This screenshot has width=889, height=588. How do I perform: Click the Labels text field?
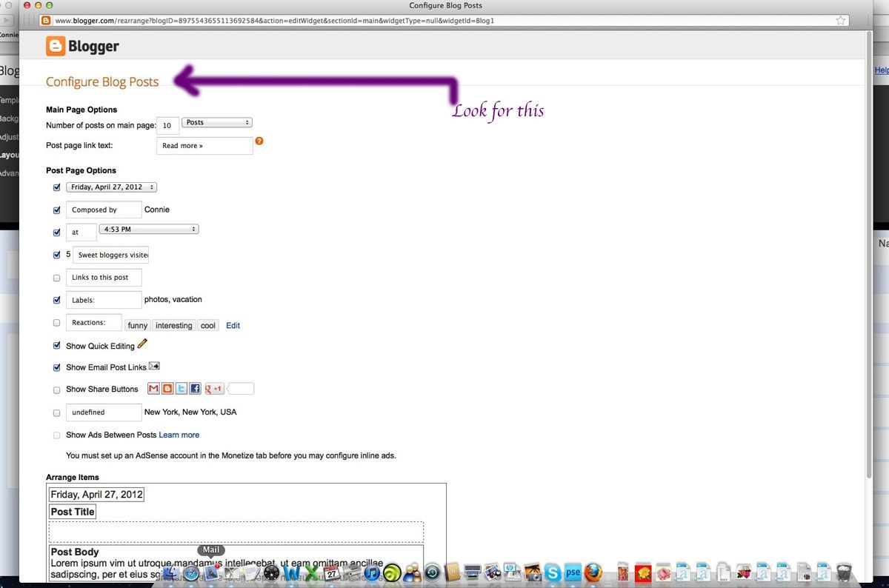click(104, 300)
